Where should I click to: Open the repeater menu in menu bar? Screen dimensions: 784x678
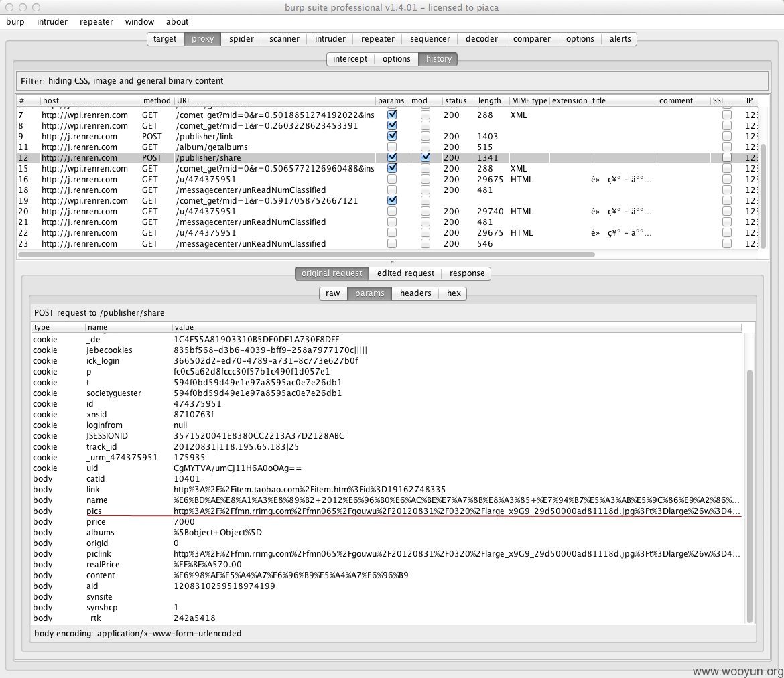tap(96, 22)
